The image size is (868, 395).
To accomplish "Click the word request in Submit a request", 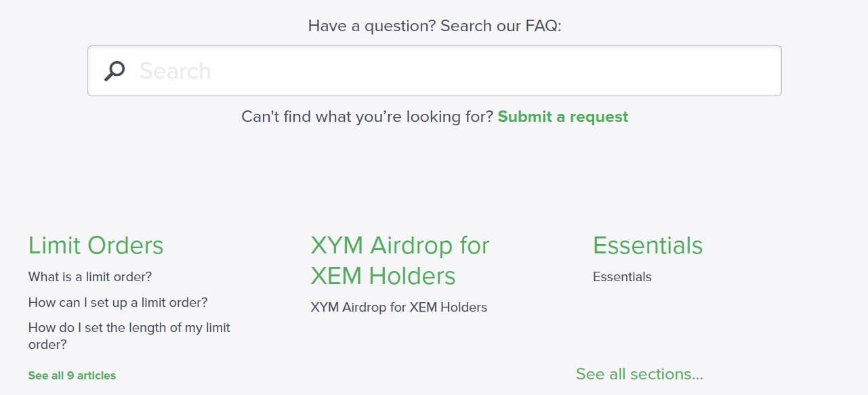I will pyautogui.click(x=599, y=117).
